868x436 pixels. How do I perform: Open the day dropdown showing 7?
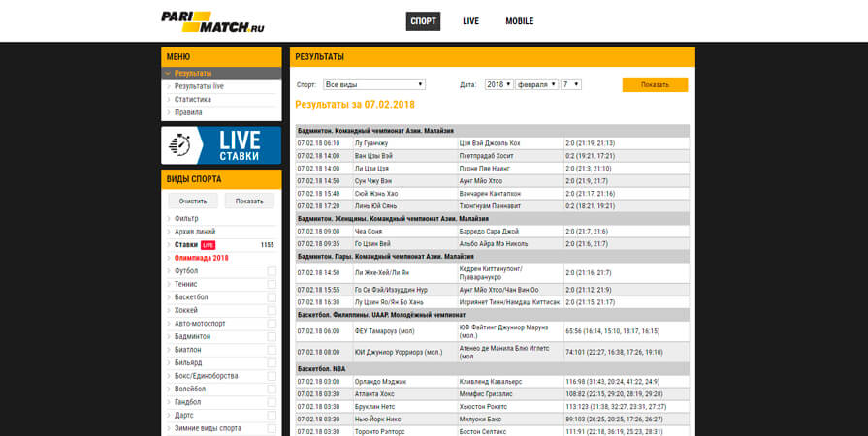(570, 84)
